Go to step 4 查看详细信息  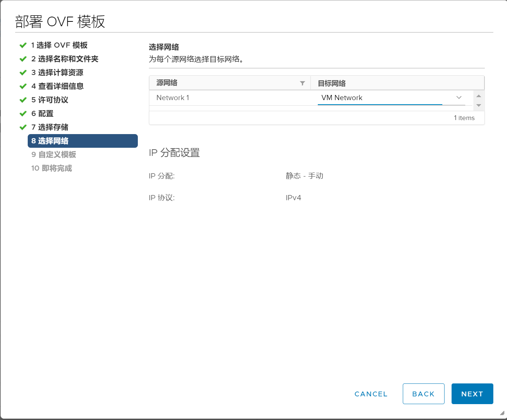(57, 86)
